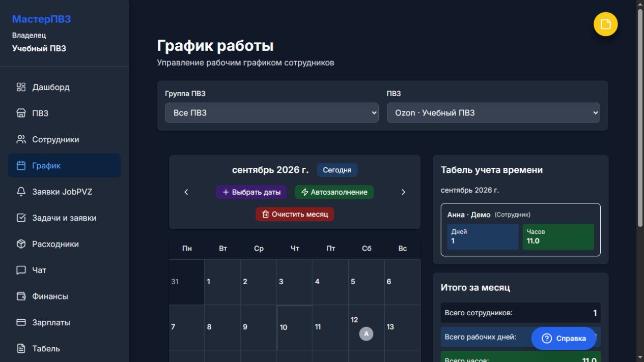Image resolution: width=644 pixels, height=362 pixels.
Task: Click the Всего сотрудников row
Action: point(520,313)
